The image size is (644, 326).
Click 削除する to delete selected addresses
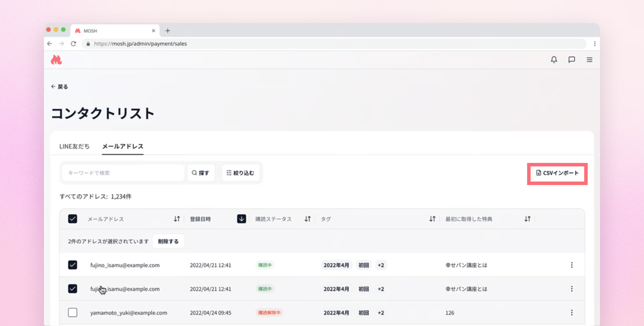168,241
